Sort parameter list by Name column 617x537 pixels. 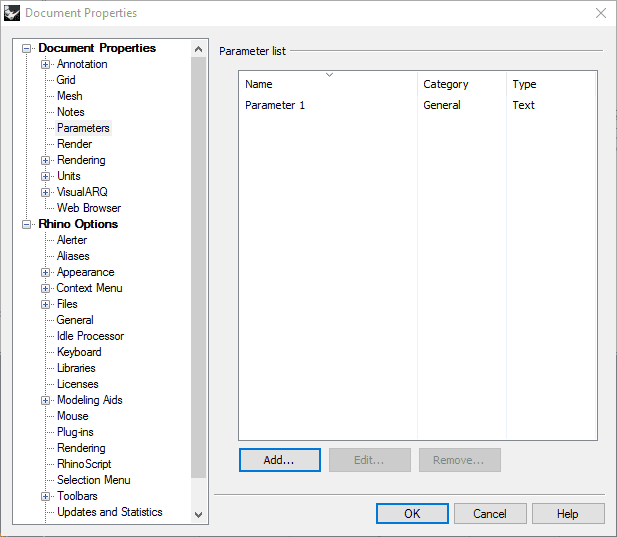(x=328, y=84)
